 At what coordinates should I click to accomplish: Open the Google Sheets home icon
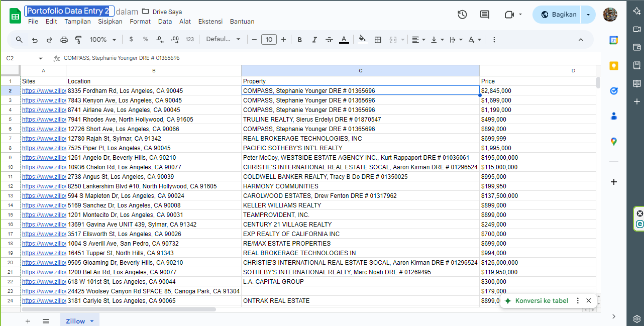[15, 16]
